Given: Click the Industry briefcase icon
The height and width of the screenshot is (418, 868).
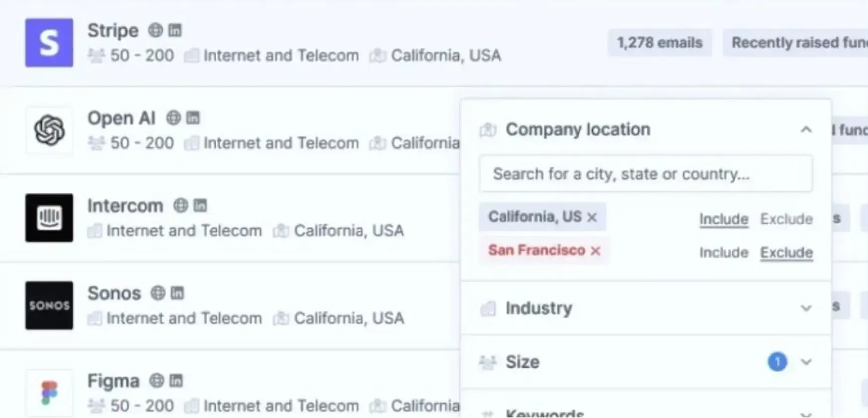Looking at the screenshot, I should [x=489, y=308].
